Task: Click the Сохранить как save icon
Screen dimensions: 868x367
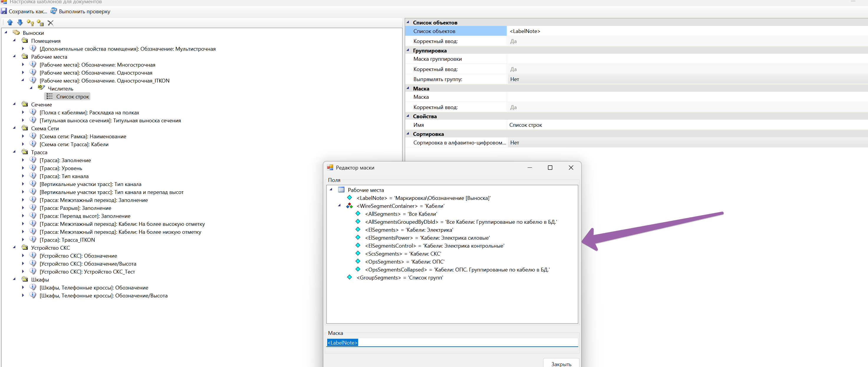Action: click(4, 11)
